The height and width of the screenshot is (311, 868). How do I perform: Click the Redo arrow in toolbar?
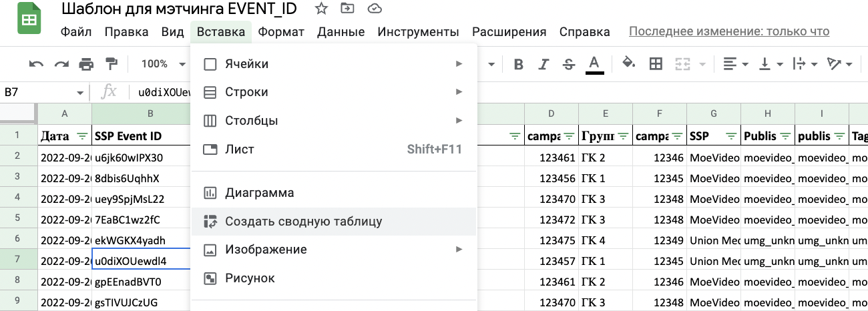(x=61, y=64)
